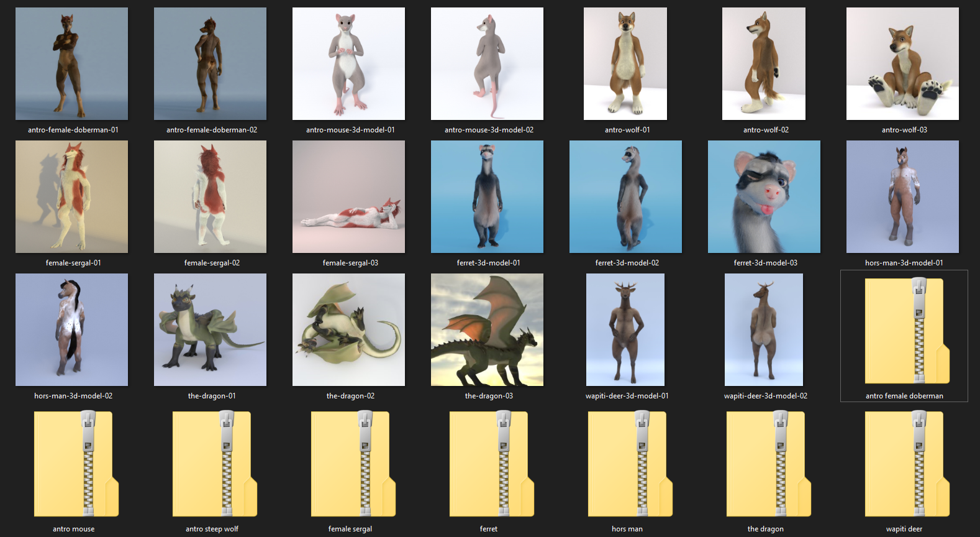Select wapiti-deer-3d-model-01 thumbnail
Viewport: 980px width, 537px height.
[625, 329]
